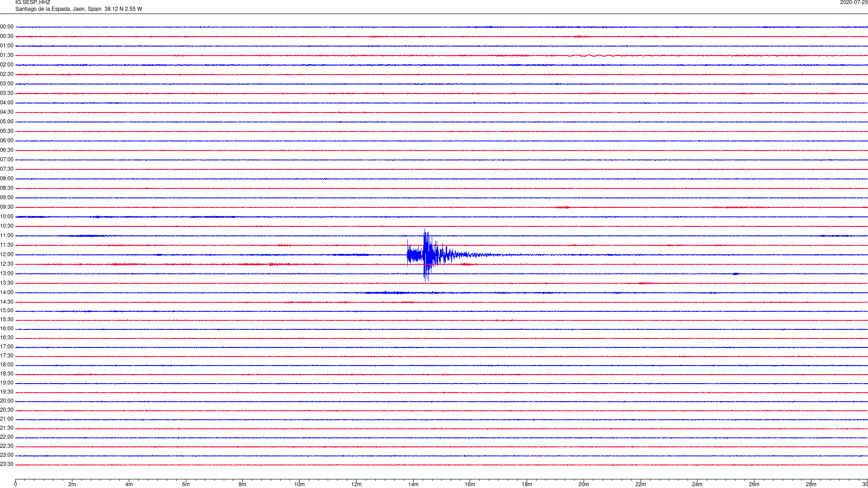Select the 23:00 time row label
Viewport: 868px width, 488px height.
click(7, 455)
